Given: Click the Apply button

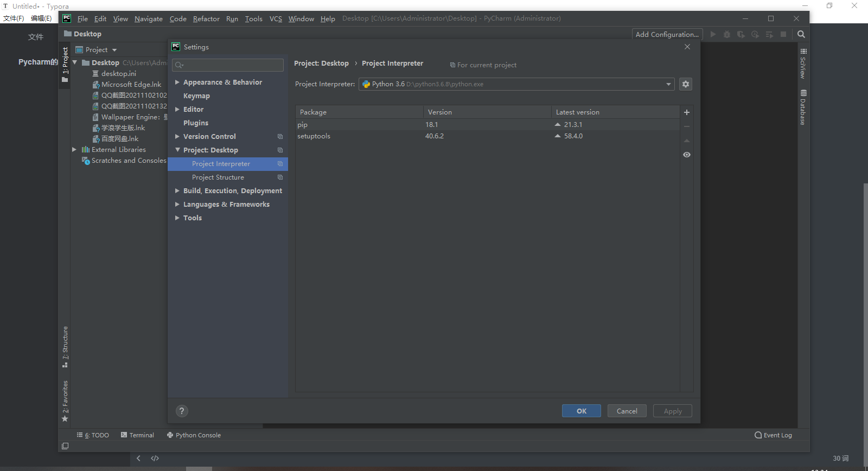Looking at the screenshot, I should pos(673,411).
